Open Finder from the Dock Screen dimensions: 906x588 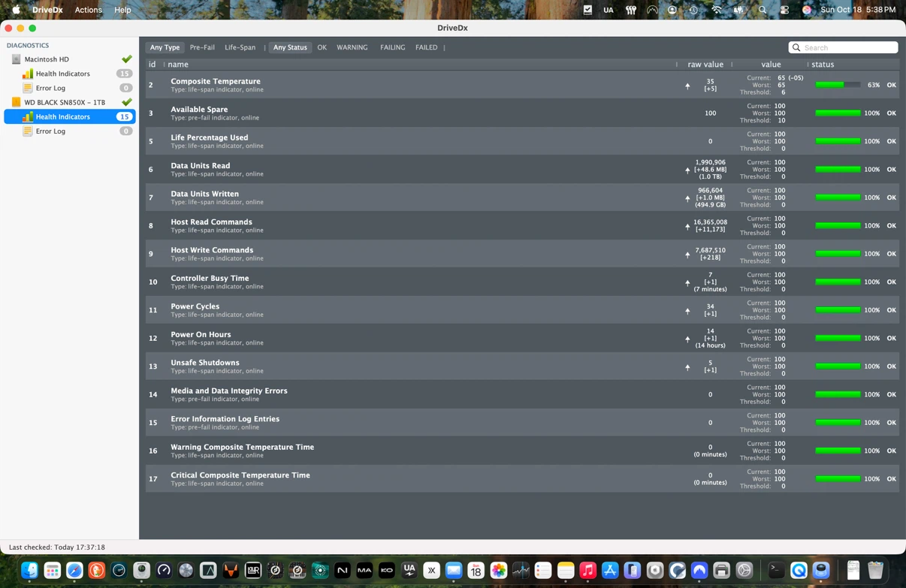(30, 571)
